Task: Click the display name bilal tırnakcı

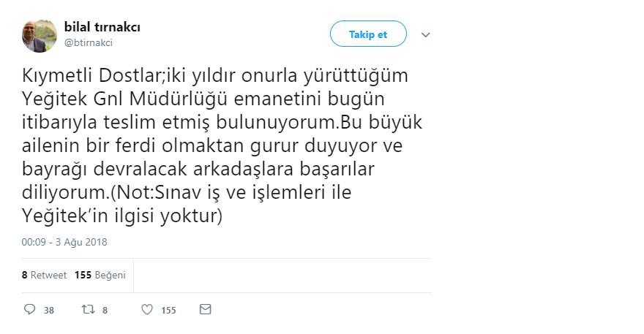Action: pyautogui.click(x=102, y=27)
